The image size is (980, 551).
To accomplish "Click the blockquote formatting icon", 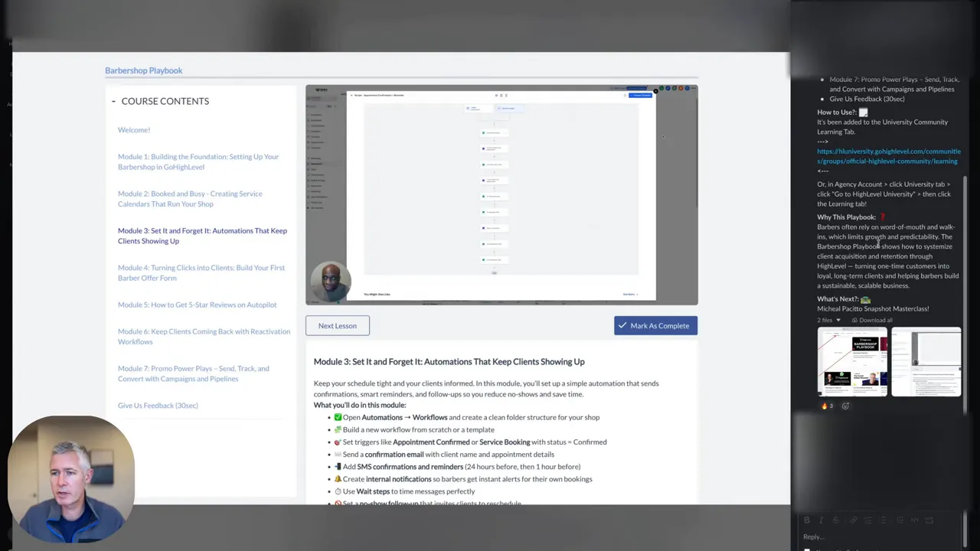I will tap(900, 520).
